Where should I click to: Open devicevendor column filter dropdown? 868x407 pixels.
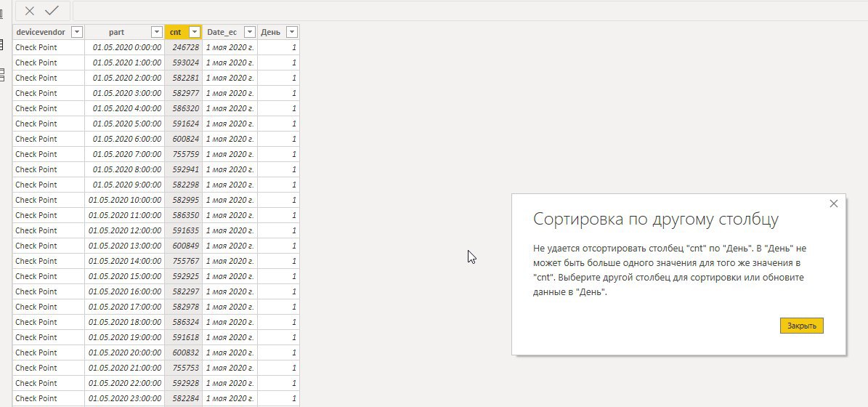77,32
